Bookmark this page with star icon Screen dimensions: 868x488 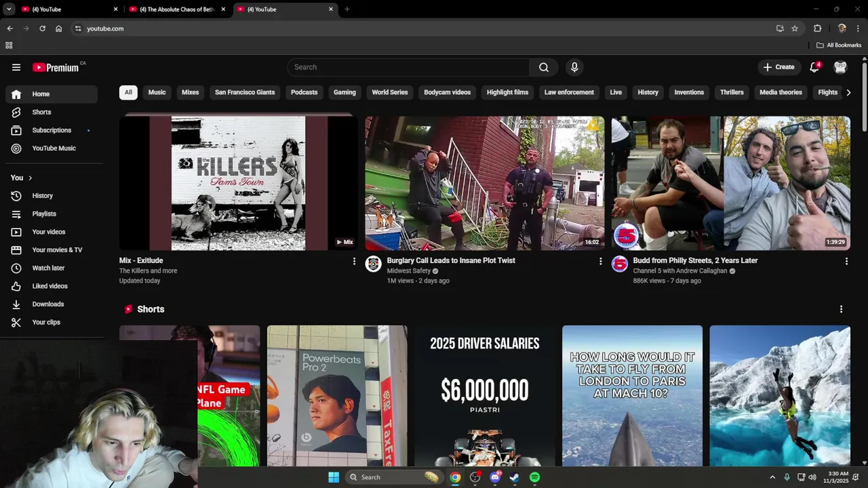coord(795,28)
